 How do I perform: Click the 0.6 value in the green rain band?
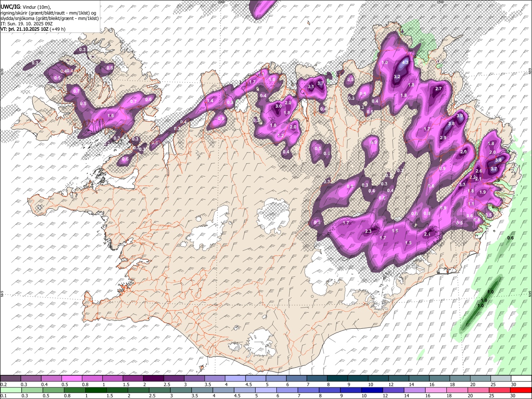pos(511,238)
